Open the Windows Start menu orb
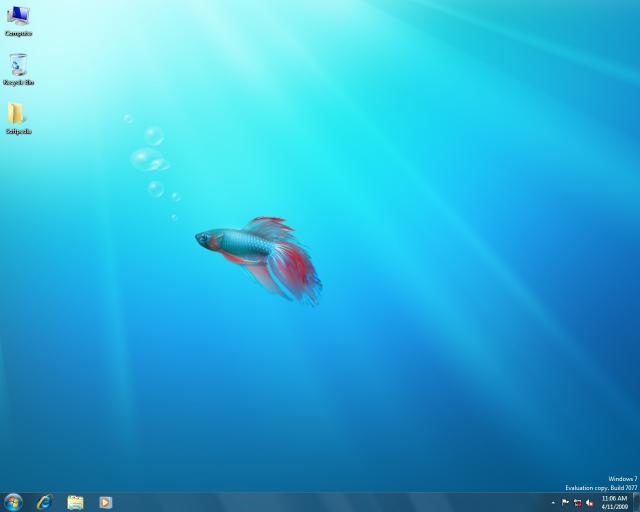The height and width of the screenshot is (512, 640). 13,502
